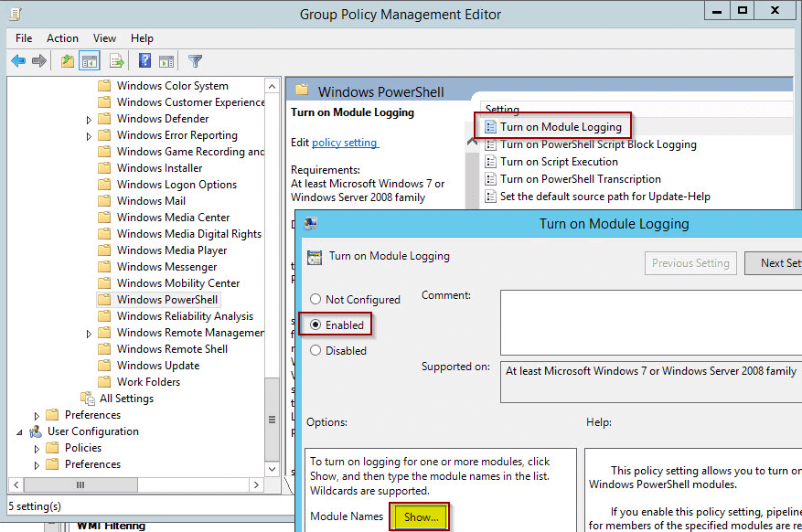Open the policy setting link
This screenshot has width=802, height=532.
[x=344, y=143]
